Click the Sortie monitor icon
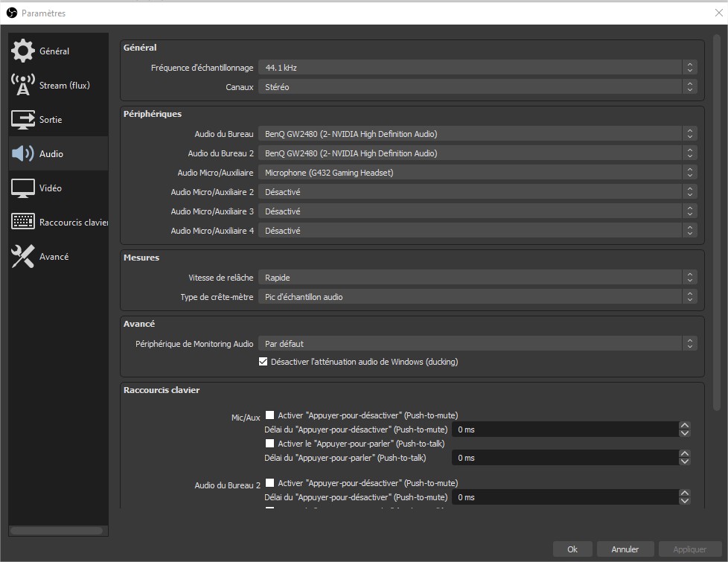728x562 pixels. click(23, 119)
